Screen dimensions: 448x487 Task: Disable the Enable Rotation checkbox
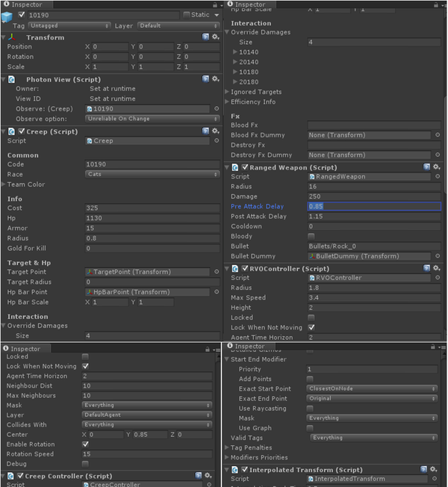click(85, 444)
